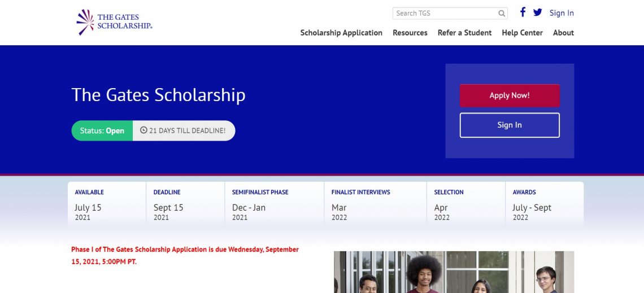Click the search magnifier icon
Screen dimensions: 644x293
tap(502, 14)
